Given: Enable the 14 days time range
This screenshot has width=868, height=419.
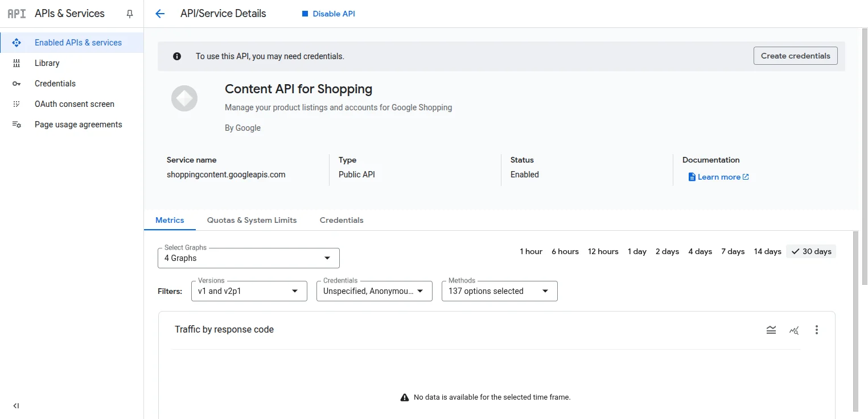Looking at the screenshot, I should click(x=767, y=251).
